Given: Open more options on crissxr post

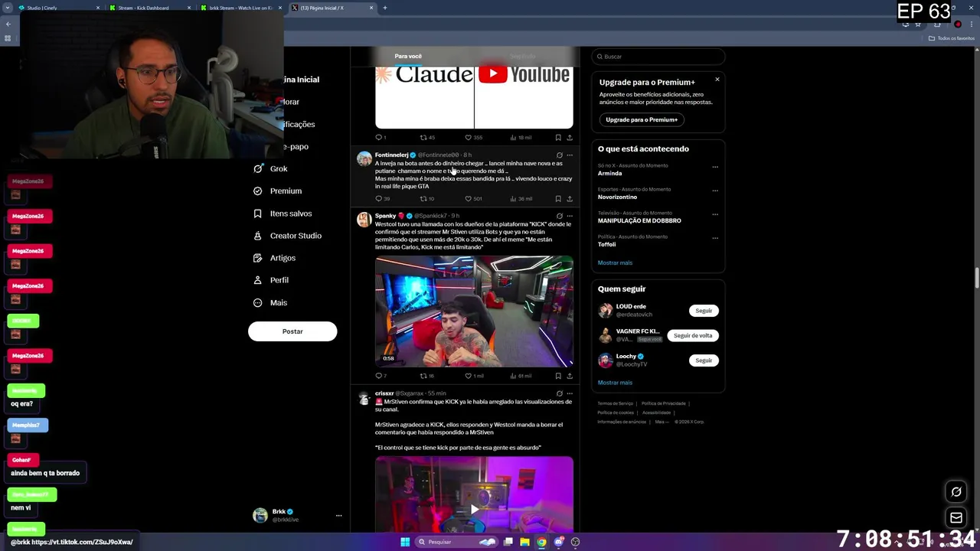Looking at the screenshot, I should [569, 393].
